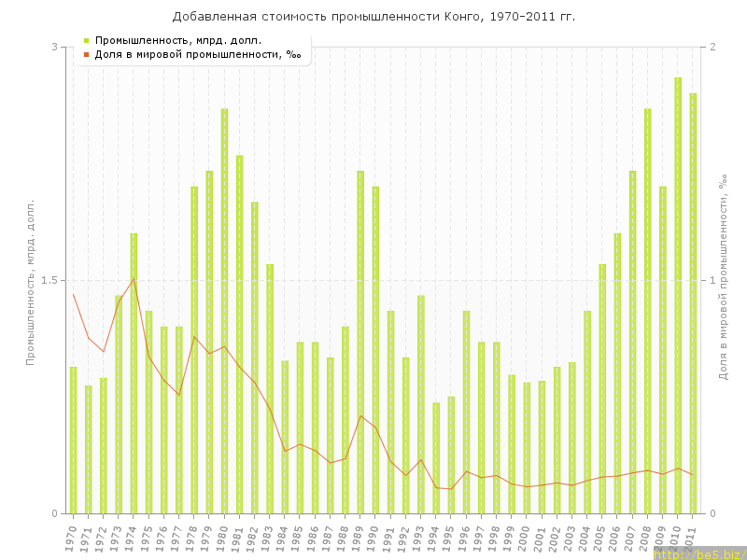Click the 1994 lowest bar
The image size is (747, 560).
click(x=436, y=457)
